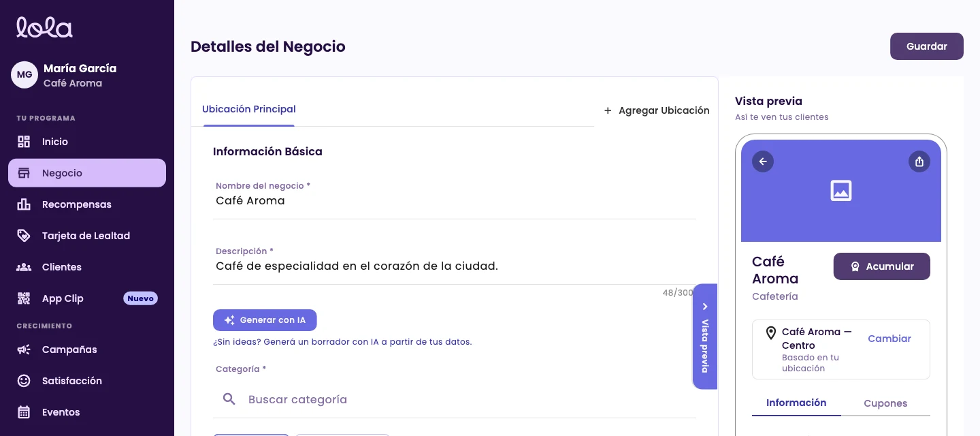Click the Tarjeta de Lealtad tag icon
980x436 pixels.
[x=24, y=236]
